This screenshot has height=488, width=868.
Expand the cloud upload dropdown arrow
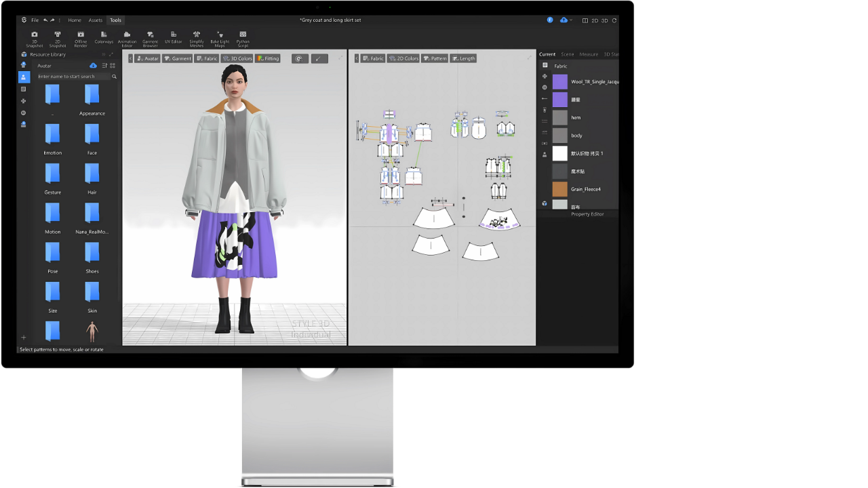[571, 20]
